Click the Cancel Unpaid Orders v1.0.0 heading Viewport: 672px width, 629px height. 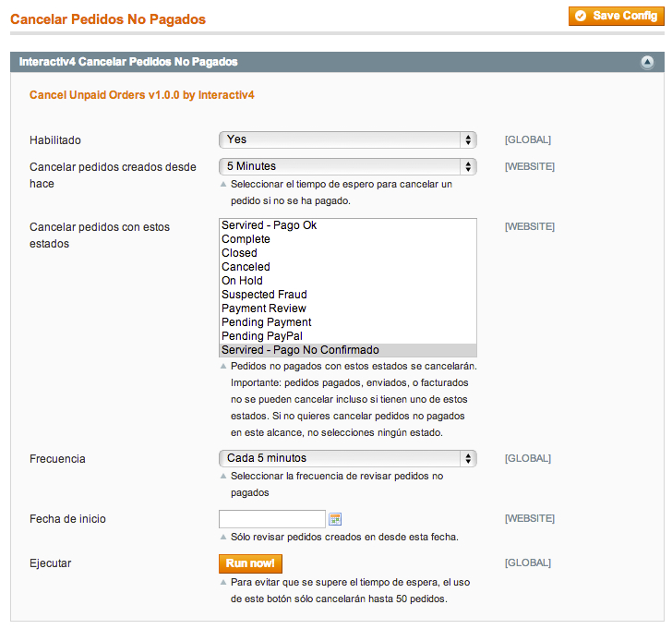(x=142, y=95)
